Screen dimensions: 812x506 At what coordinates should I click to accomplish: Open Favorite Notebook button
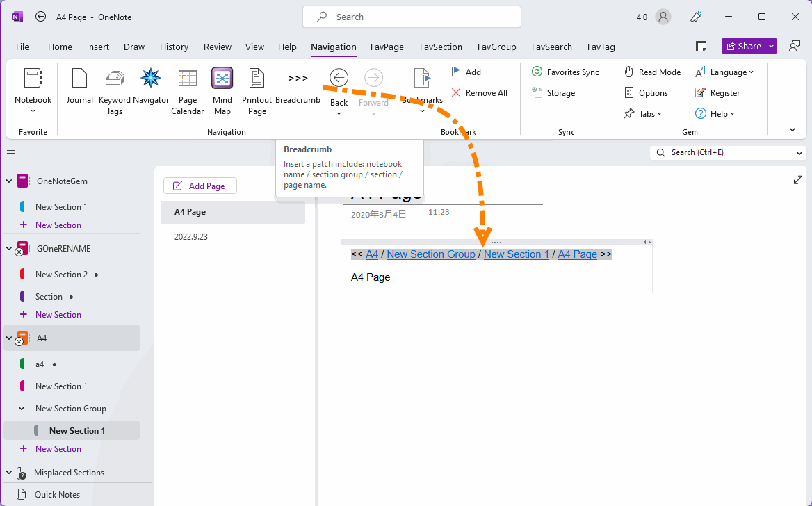click(x=33, y=92)
